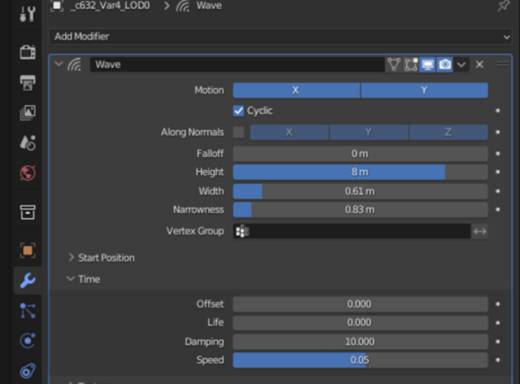Open the Add Modifier dropdown
The height and width of the screenshot is (384, 520).
(x=281, y=36)
